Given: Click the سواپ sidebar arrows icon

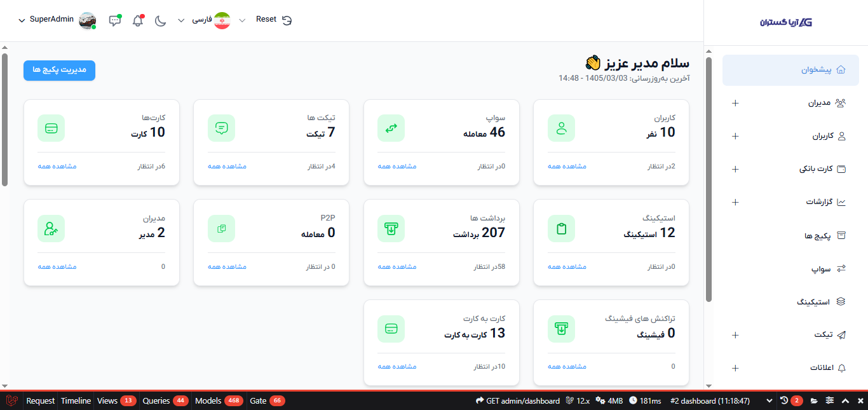Looking at the screenshot, I should 841,269.
